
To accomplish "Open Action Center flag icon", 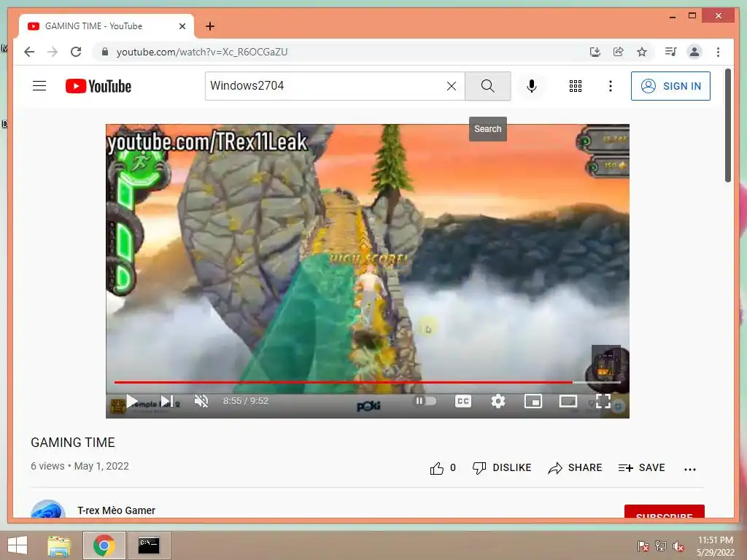I will tap(643, 546).
